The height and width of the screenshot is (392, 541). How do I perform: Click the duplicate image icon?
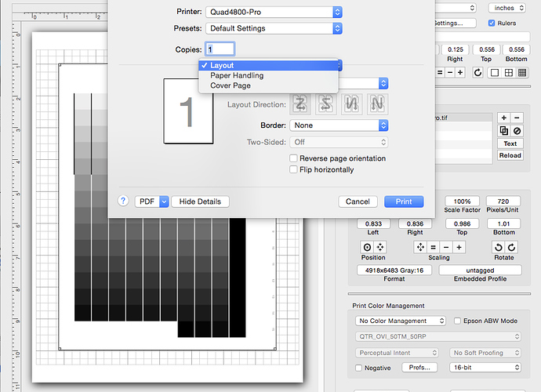pyautogui.click(x=503, y=130)
